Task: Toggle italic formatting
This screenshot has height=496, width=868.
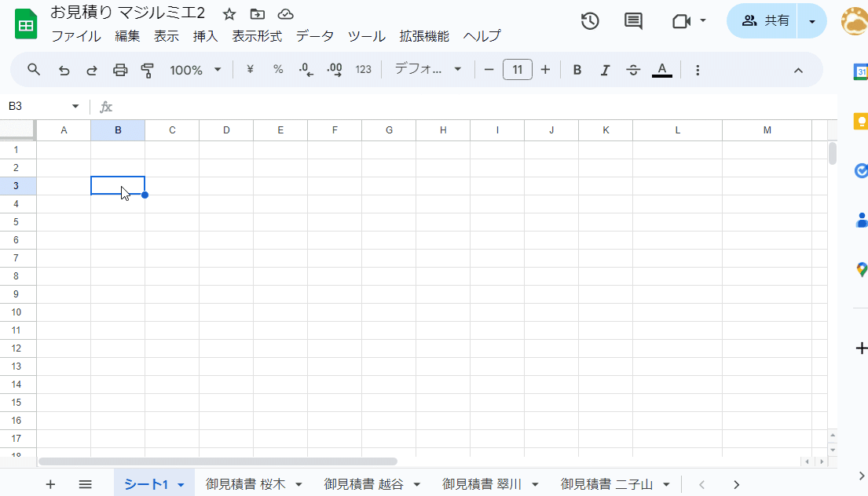Action: click(605, 70)
